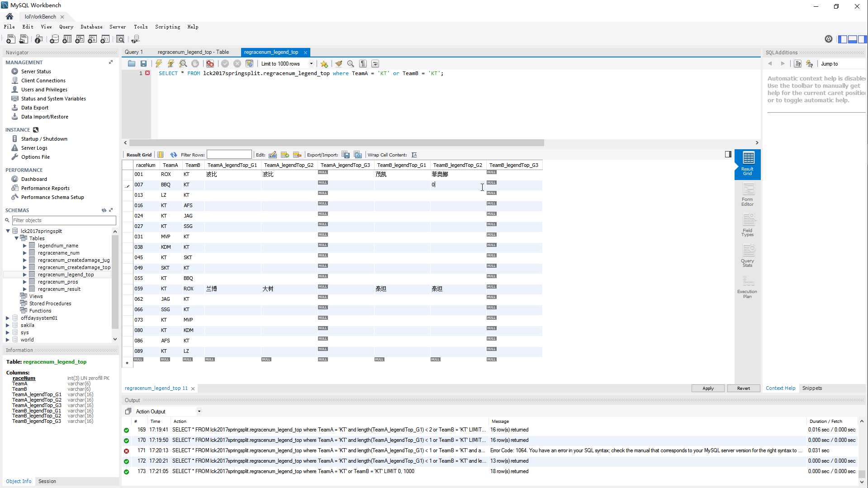
Task: Click the explain query magnifier-lightning icon
Action: pyautogui.click(x=183, y=64)
